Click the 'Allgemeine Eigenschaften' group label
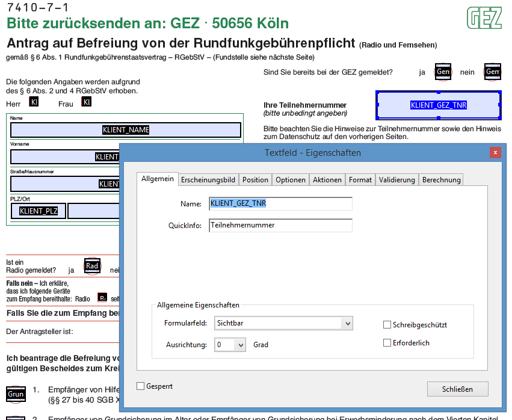 198,305
